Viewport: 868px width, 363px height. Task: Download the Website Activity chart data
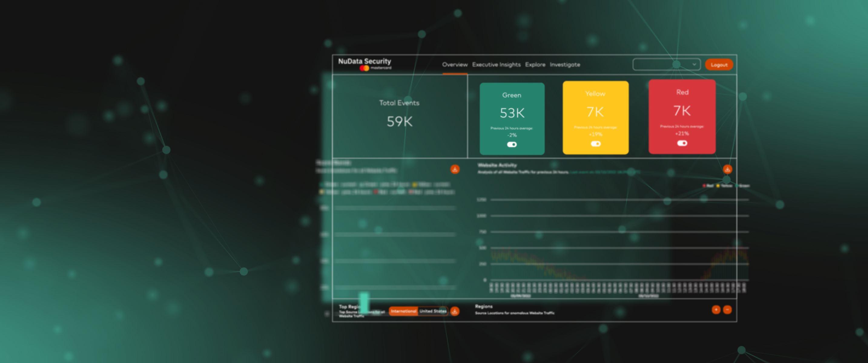[x=727, y=169]
